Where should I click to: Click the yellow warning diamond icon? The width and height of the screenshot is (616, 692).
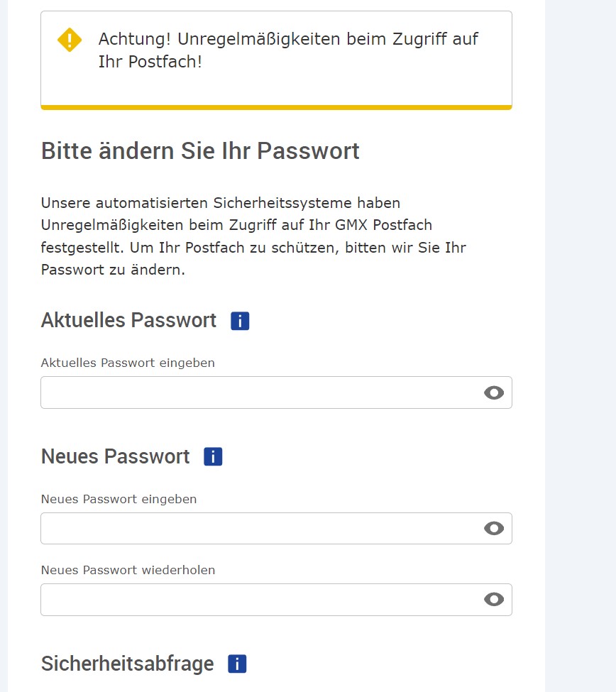coord(70,40)
